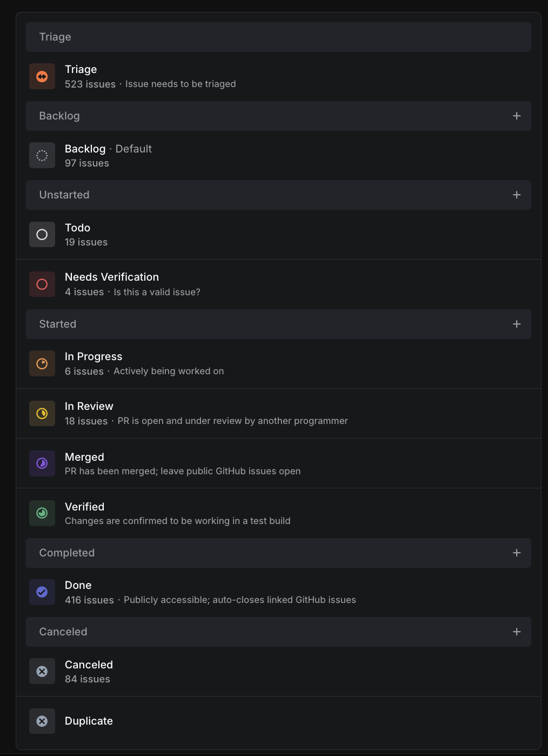Open the Duplicate status name
Viewport: 548px width, 756px height.
tap(89, 721)
